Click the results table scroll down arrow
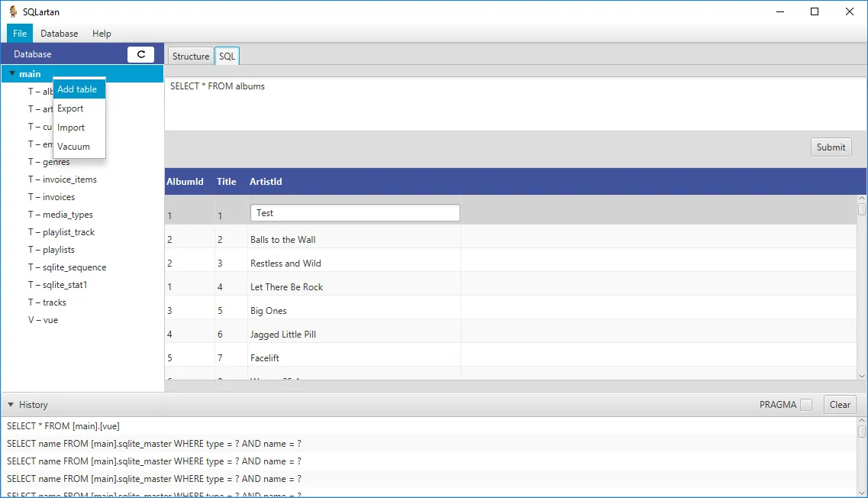 (x=862, y=376)
